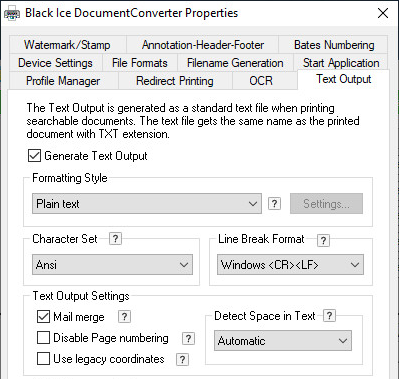Click the printer icon in title bar
This screenshot has width=399, height=379.
point(12,14)
